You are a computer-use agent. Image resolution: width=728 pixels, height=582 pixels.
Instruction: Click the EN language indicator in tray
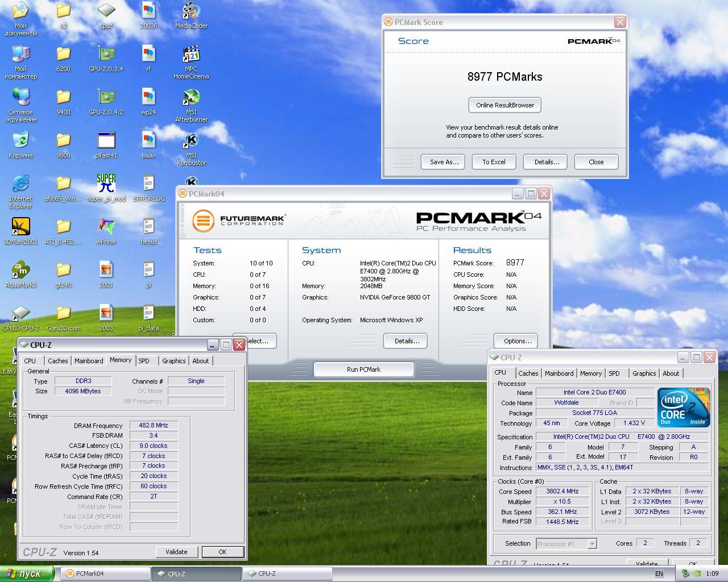pos(659,573)
